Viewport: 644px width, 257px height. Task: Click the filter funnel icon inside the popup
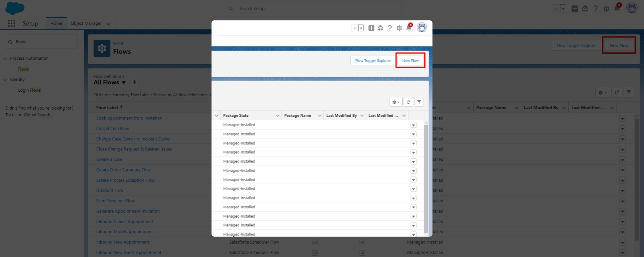click(419, 102)
